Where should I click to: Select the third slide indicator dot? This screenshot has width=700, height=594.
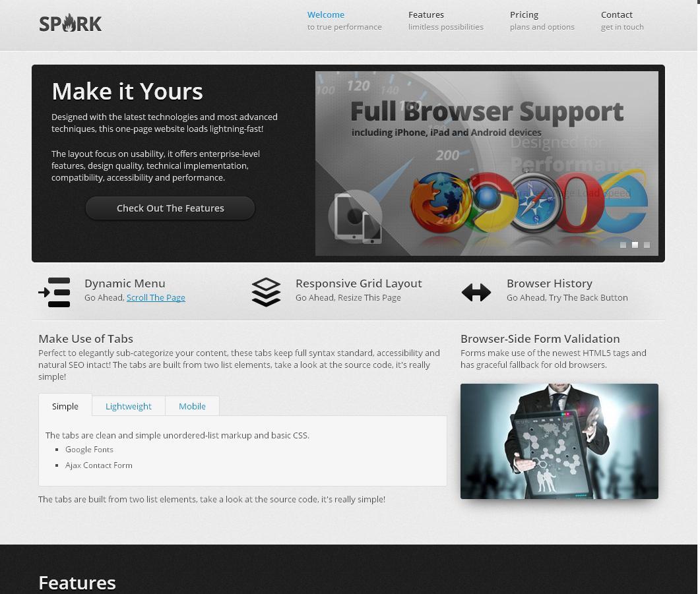[647, 245]
